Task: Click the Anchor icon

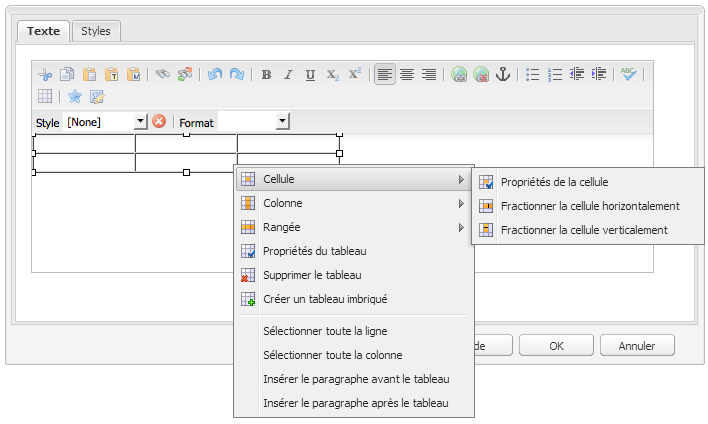Action: (503, 75)
